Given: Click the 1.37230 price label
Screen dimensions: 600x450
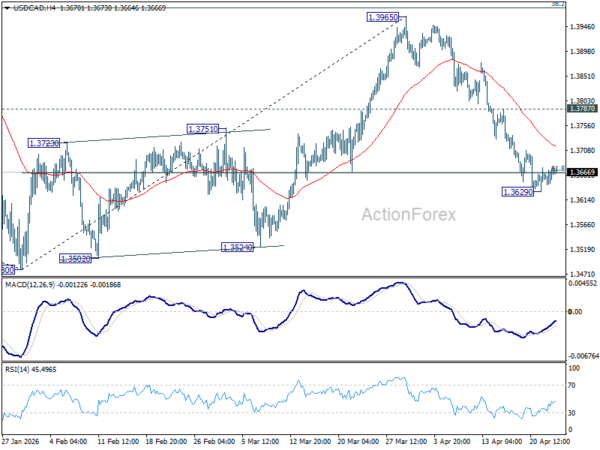Looking at the screenshot, I should pos(44,143).
